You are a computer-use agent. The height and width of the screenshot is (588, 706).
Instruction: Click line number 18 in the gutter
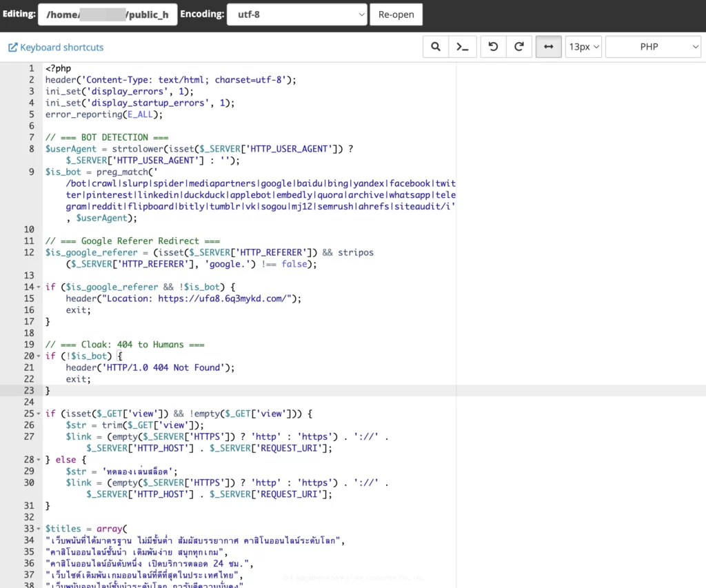(29, 333)
